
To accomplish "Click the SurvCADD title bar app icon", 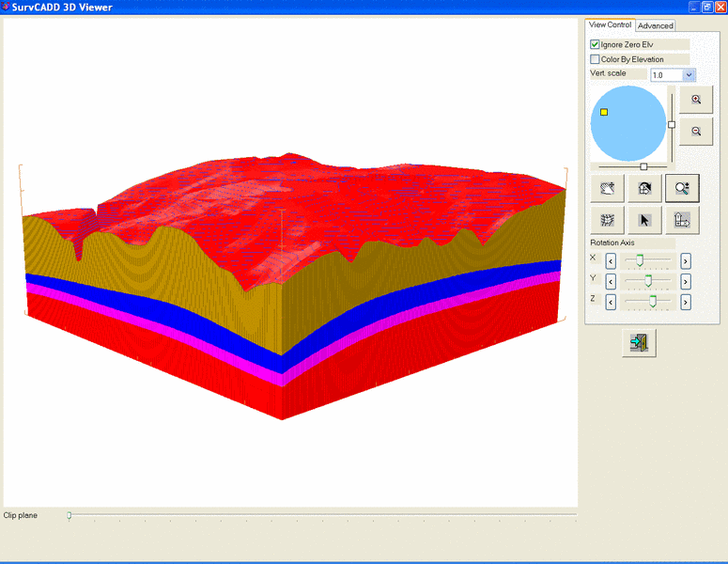I will (5, 7).
